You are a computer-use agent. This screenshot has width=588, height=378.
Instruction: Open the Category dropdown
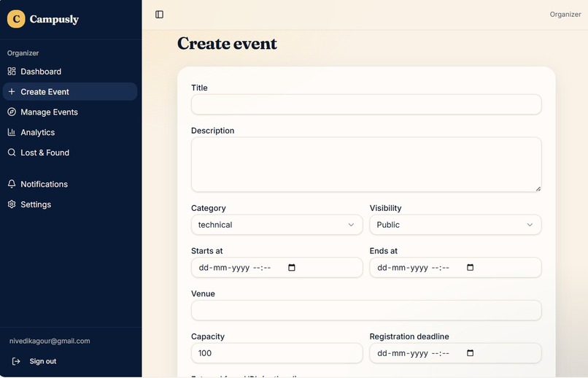276,225
